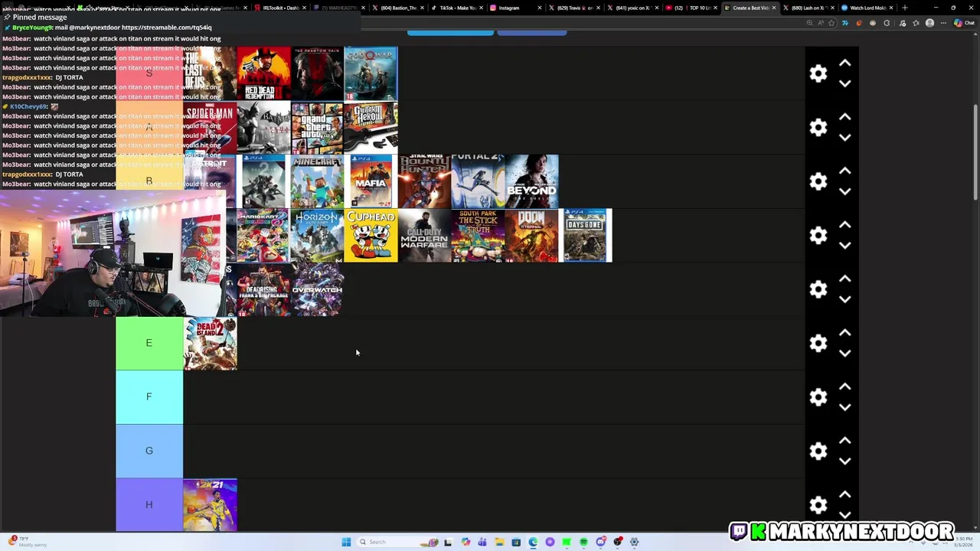Move tier G row down
The image size is (980, 551).
click(x=844, y=461)
